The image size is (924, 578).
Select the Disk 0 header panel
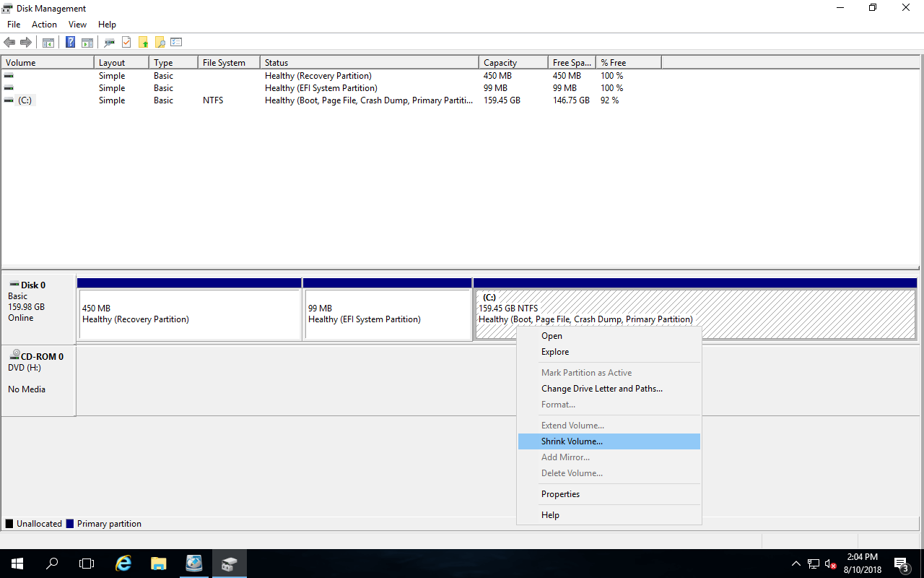pyautogui.click(x=38, y=309)
